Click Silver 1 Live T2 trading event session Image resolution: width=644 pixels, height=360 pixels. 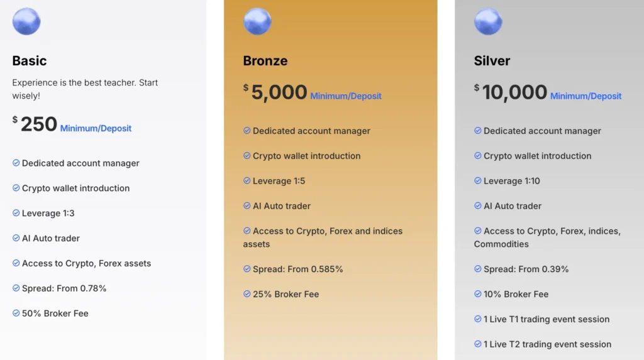coord(547,344)
